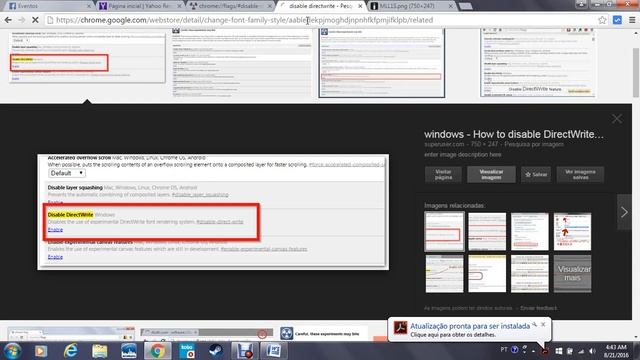Open the large Disable DirectWrite preview image
This screenshot has width=640, height=360.
tap(213, 212)
